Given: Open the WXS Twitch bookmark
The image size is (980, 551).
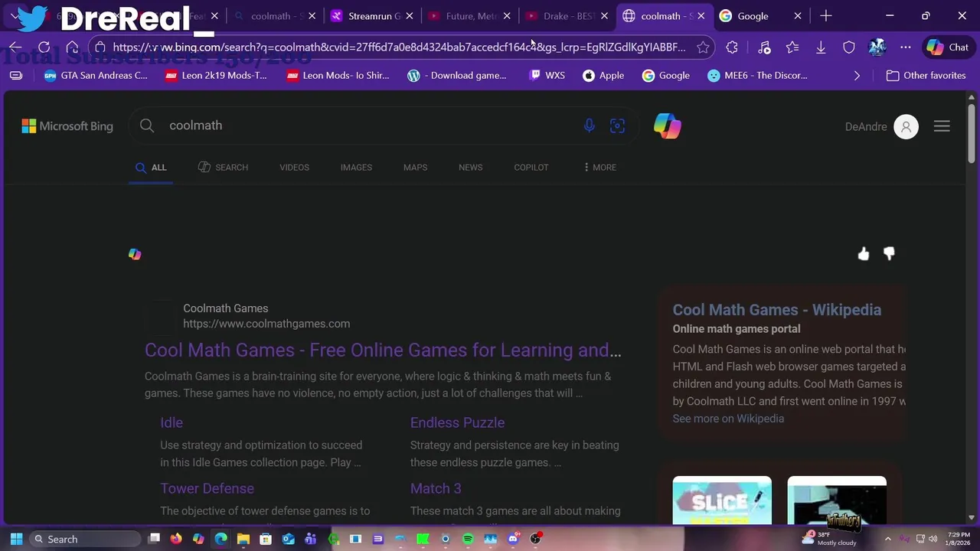Looking at the screenshot, I should pos(547,75).
